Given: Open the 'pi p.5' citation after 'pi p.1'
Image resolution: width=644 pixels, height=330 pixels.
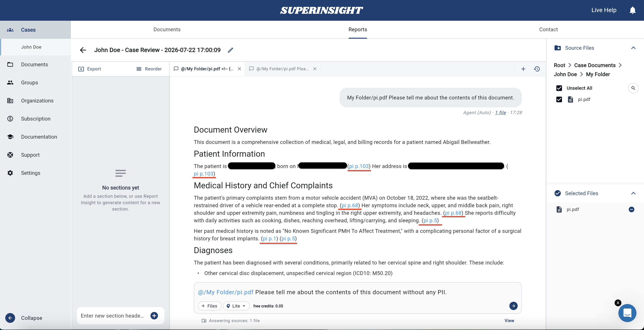Looking at the screenshot, I should point(288,239).
